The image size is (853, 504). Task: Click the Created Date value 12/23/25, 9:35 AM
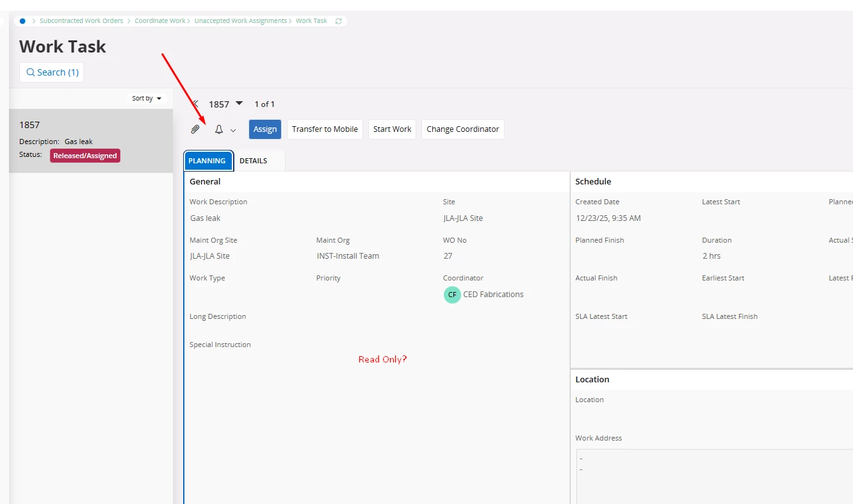(608, 218)
